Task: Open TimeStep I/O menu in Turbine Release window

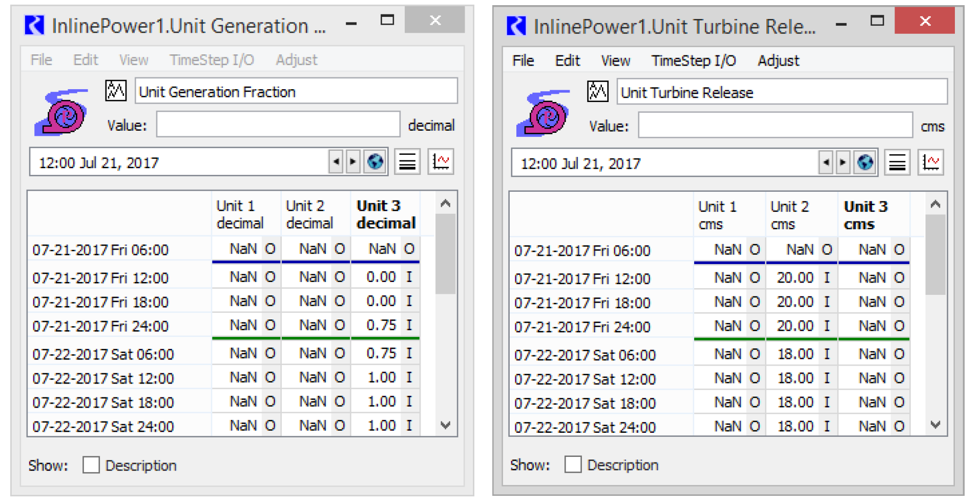Action: (x=693, y=61)
